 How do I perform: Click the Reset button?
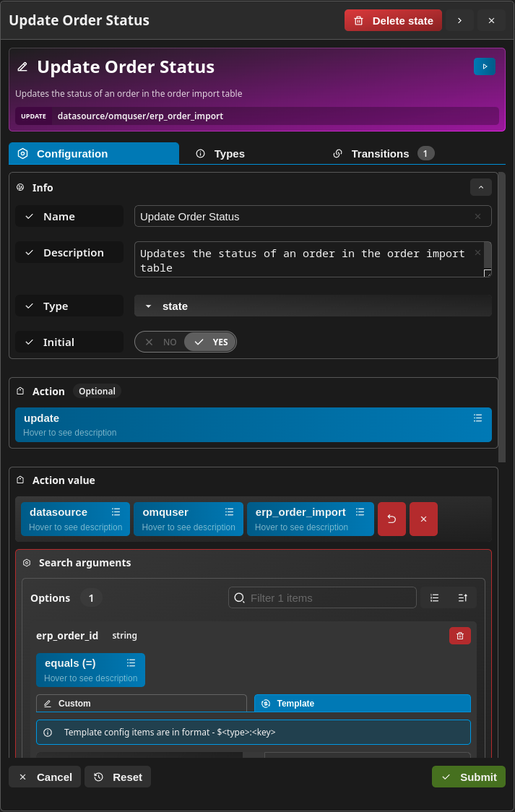(x=118, y=777)
